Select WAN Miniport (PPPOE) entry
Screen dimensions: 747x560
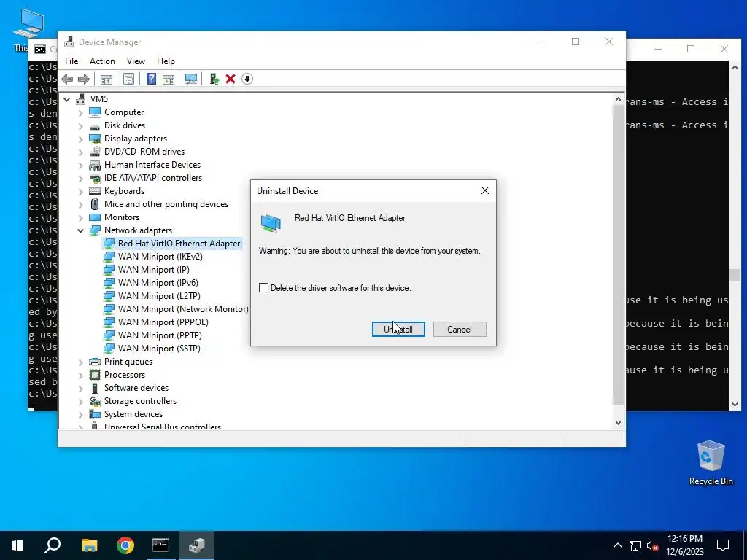tap(163, 322)
